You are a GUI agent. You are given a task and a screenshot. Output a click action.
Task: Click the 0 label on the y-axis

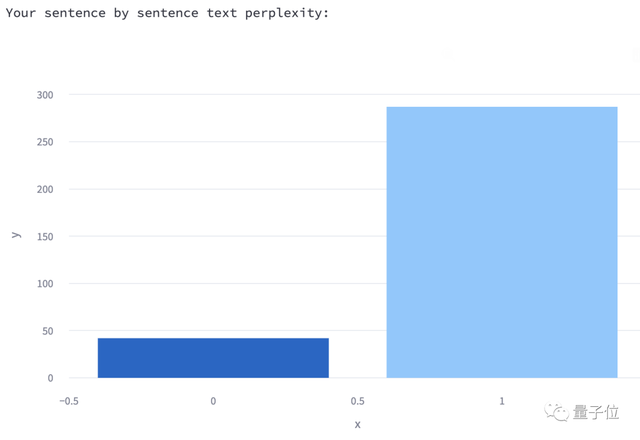[50, 378]
